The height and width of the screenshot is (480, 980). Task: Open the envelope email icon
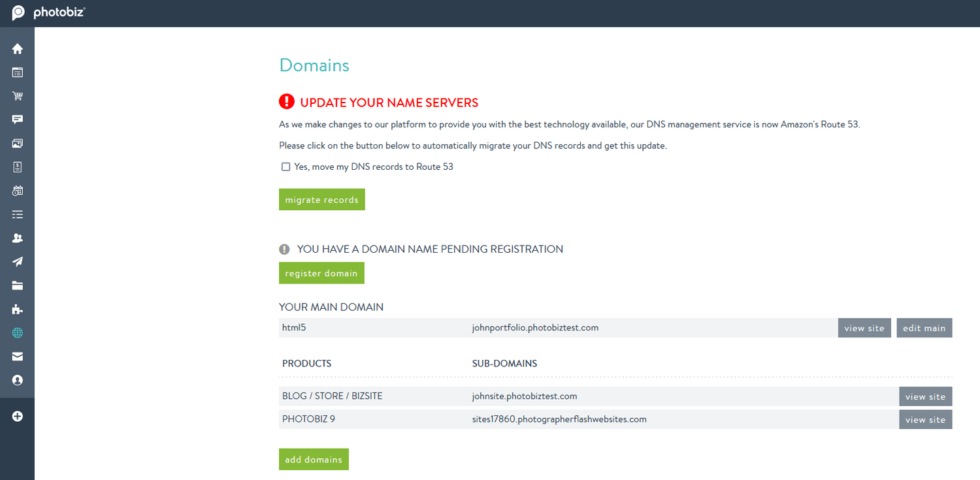tap(18, 357)
